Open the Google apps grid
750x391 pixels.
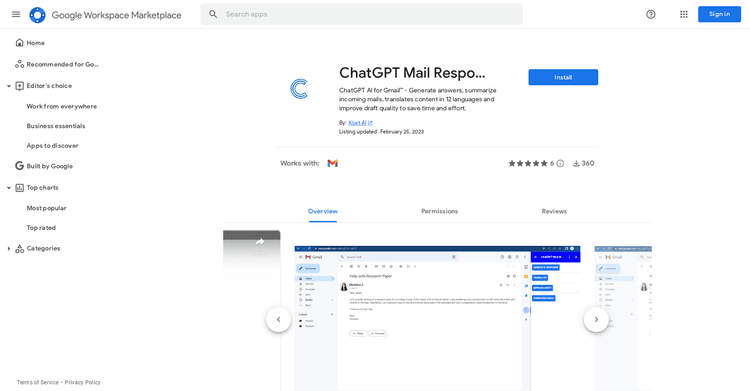coord(684,14)
